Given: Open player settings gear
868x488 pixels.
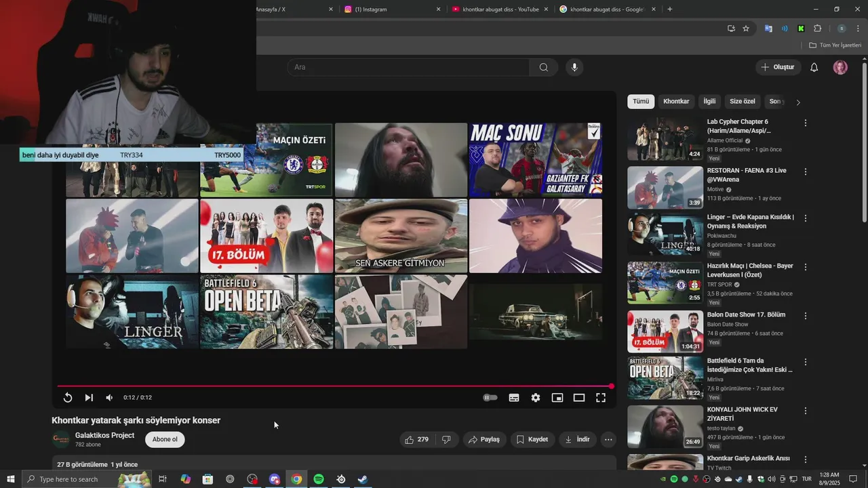Looking at the screenshot, I should click(536, 398).
